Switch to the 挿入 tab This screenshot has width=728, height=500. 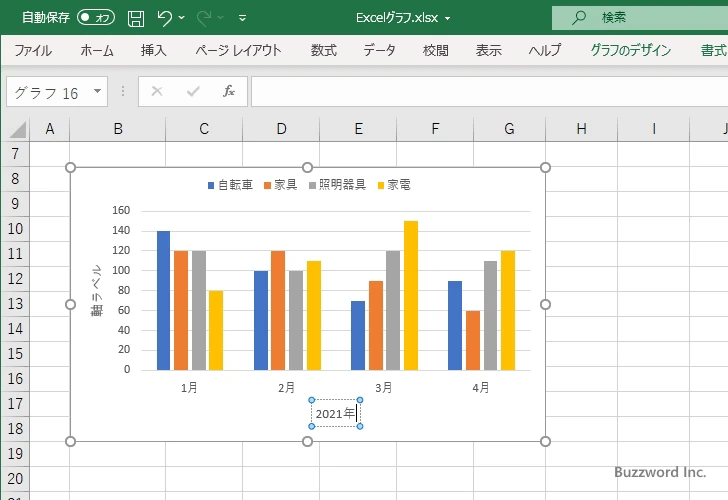tap(154, 50)
